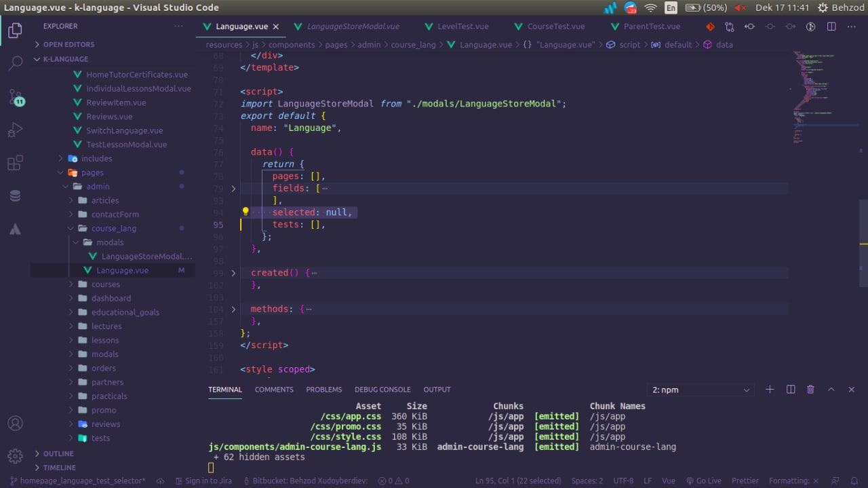Open the Run and Debug view

[x=15, y=130]
